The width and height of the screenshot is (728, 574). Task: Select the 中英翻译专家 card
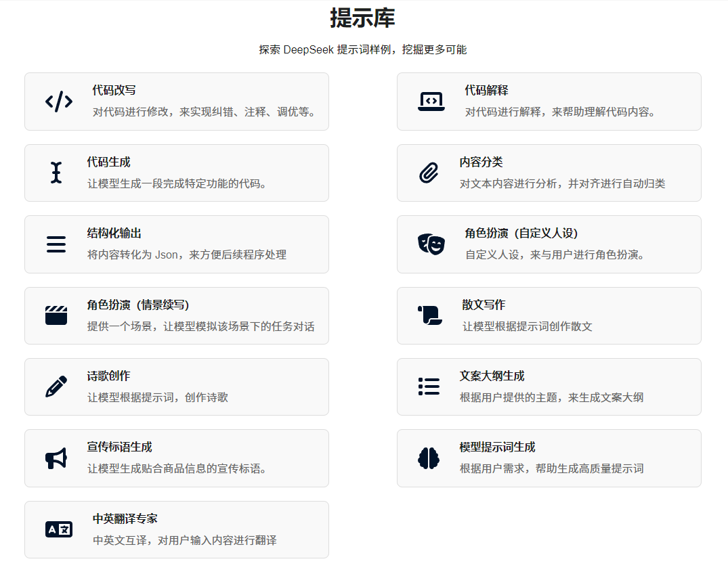pyautogui.click(x=176, y=529)
